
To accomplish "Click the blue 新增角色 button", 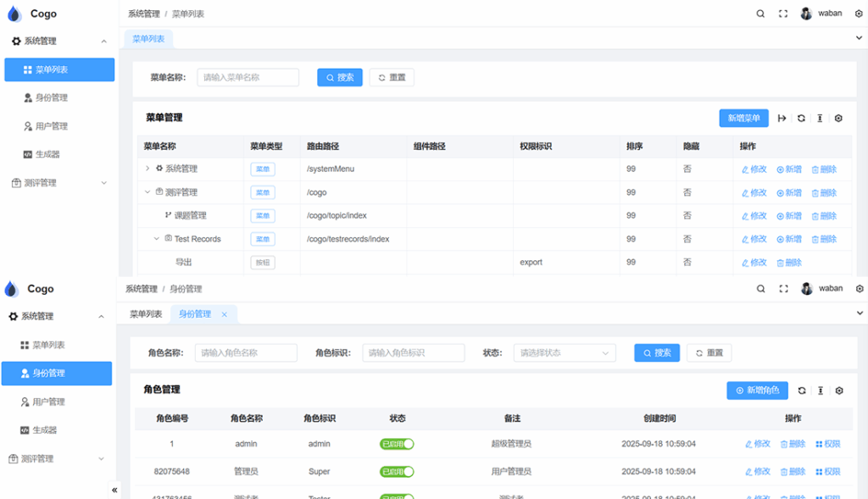I will click(x=757, y=391).
